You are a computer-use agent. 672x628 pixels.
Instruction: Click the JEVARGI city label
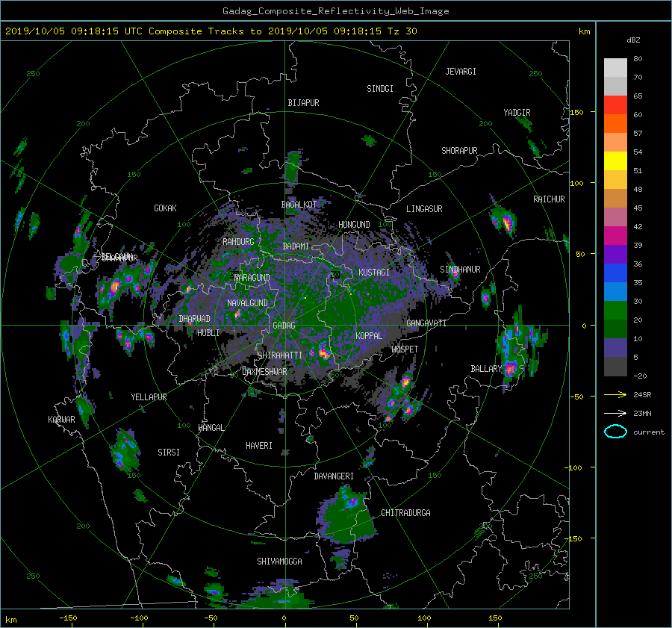tap(461, 71)
